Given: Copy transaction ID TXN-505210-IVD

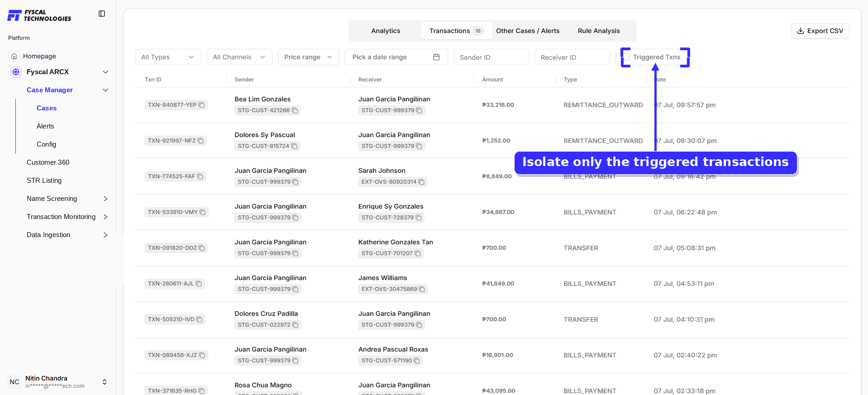Looking at the screenshot, I should 199,319.
